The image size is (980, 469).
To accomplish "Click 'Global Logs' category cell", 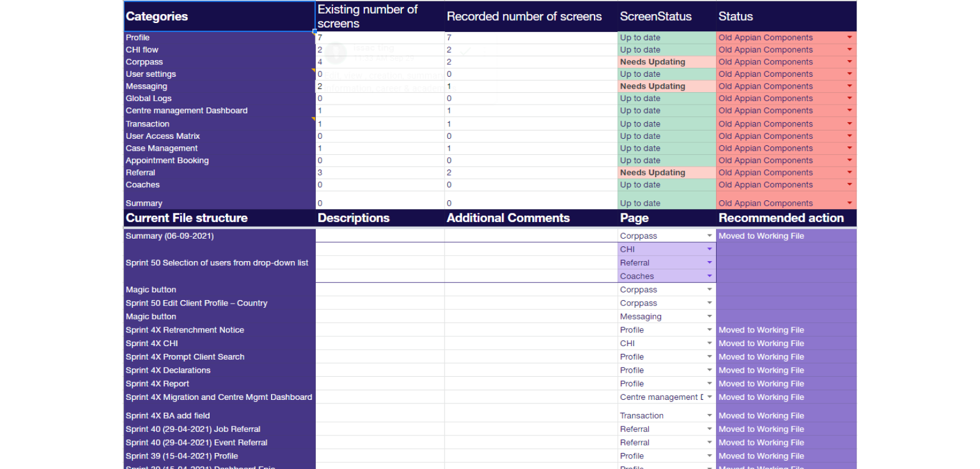I will click(220, 98).
